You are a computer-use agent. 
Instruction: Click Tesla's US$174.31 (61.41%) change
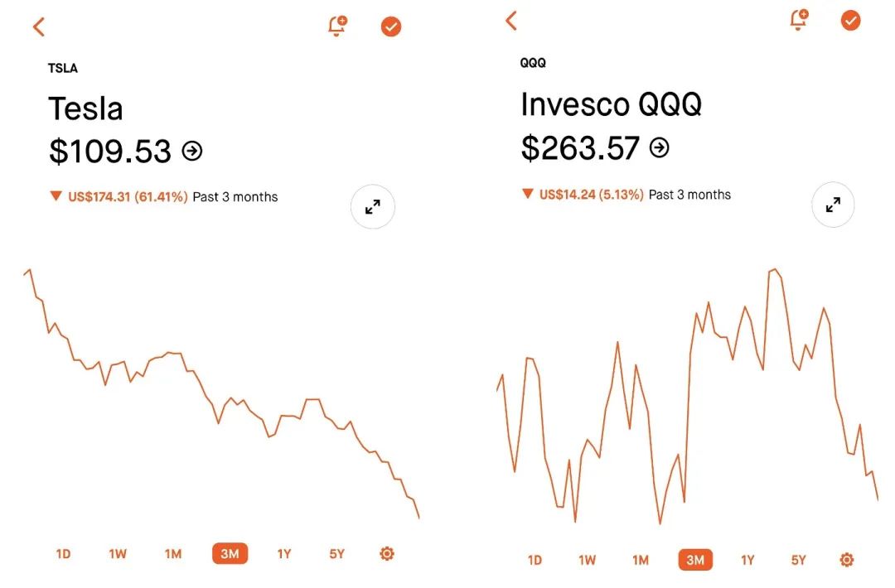click(x=128, y=197)
